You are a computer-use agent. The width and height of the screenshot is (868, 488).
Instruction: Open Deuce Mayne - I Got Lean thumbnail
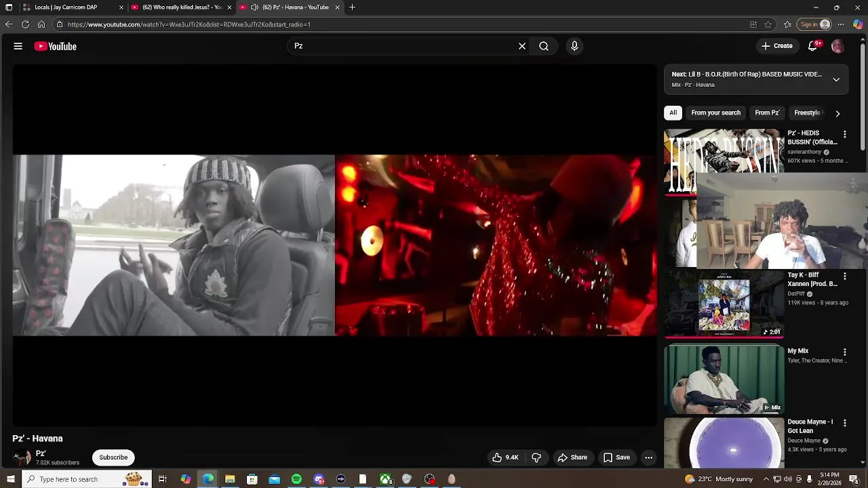coord(724,443)
